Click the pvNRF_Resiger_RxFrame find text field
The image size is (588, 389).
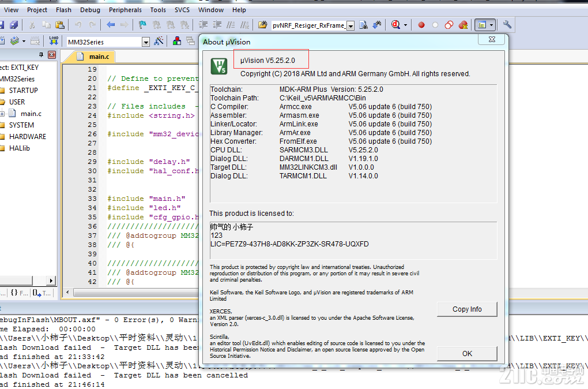[308, 25]
